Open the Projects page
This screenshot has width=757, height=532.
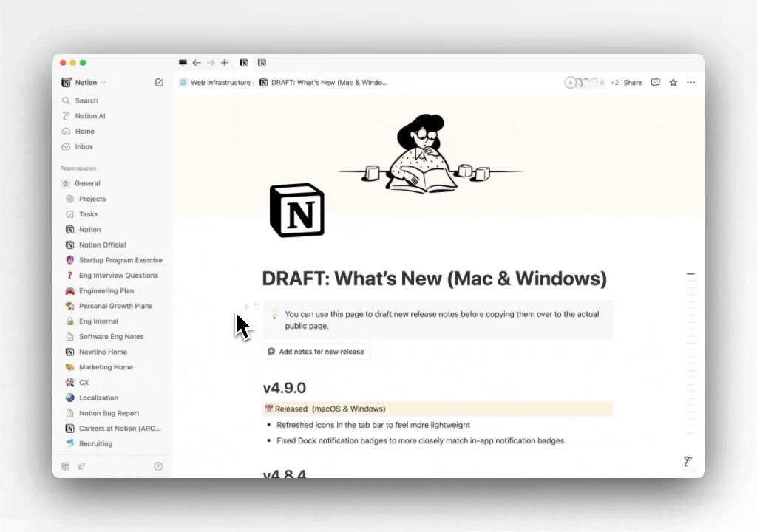tap(92, 199)
